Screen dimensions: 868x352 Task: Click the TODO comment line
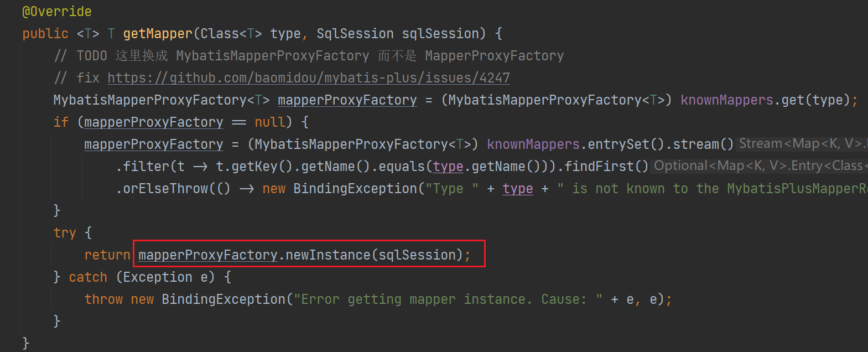point(309,56)
